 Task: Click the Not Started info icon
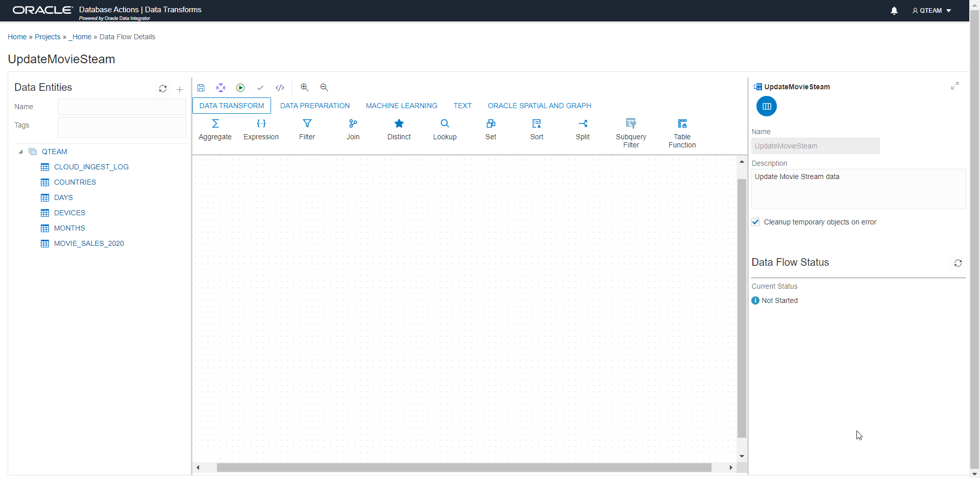[x=756, y=300]
